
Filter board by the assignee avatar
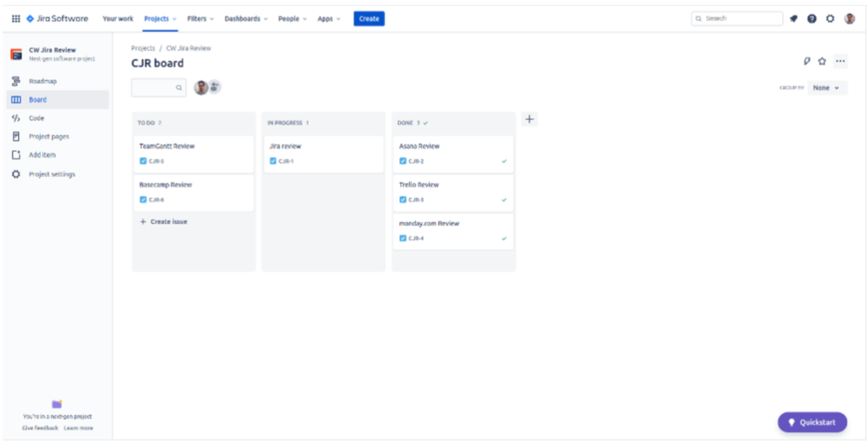click(201, 87)
